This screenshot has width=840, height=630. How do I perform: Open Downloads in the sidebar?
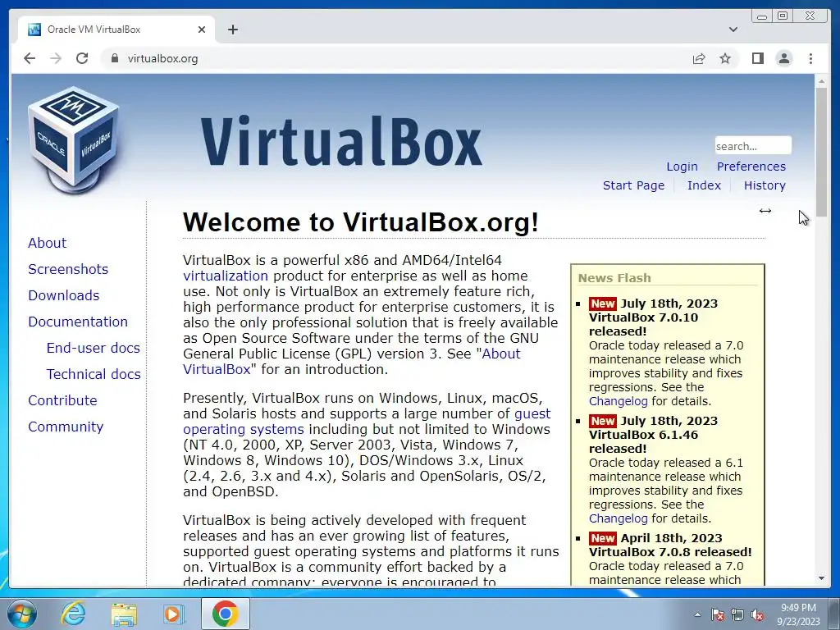click(64, 295)
